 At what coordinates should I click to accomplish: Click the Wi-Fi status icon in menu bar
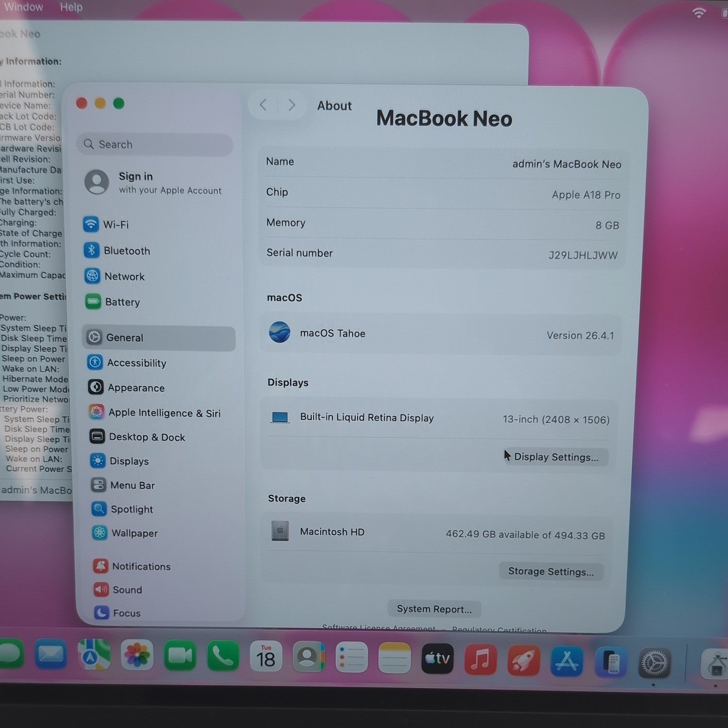click(699, 13)
